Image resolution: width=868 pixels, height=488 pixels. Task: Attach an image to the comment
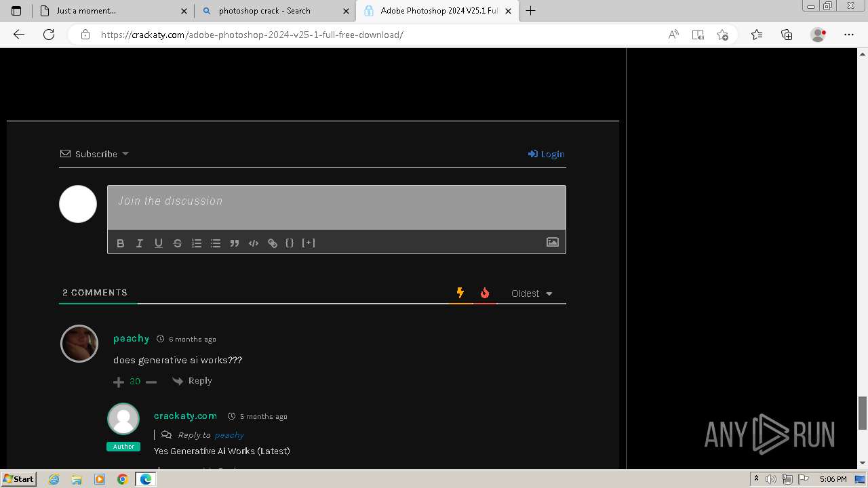point(553,242)
